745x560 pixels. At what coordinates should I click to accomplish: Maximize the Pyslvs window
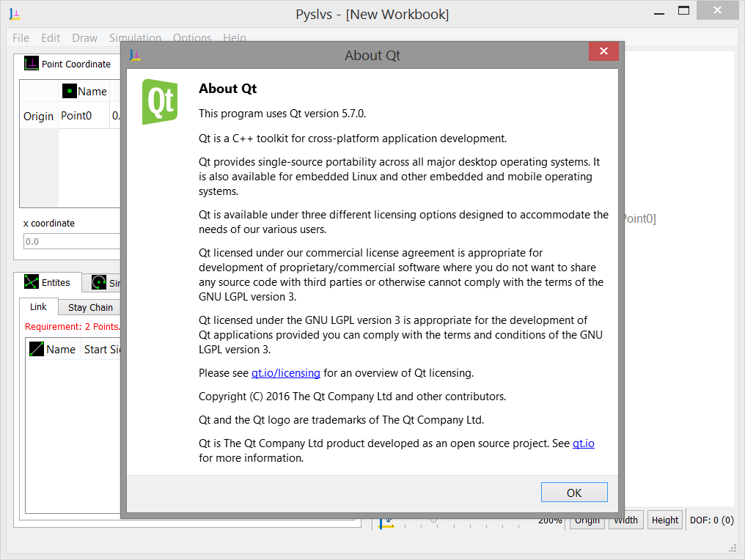[x=683, y=11]
